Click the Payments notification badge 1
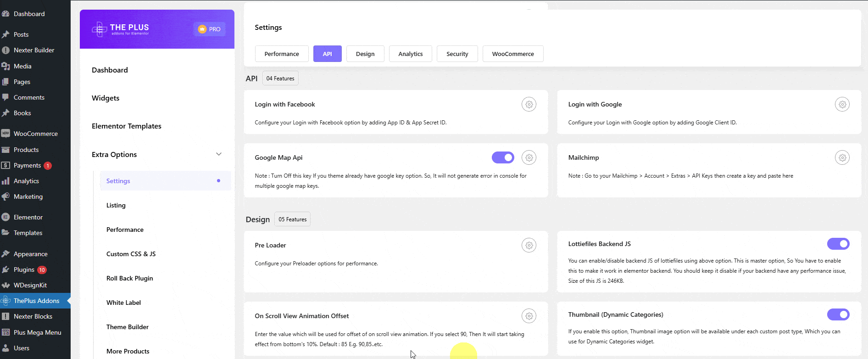The image size is (868, 359). tap(48, 166)
